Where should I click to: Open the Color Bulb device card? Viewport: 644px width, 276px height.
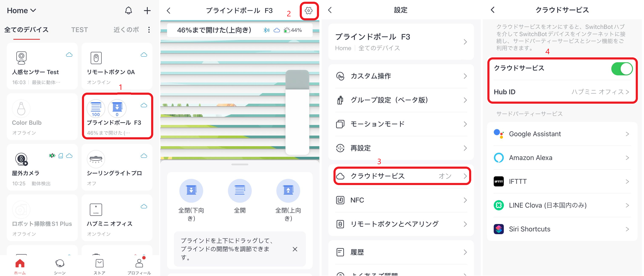coord(42,117)
